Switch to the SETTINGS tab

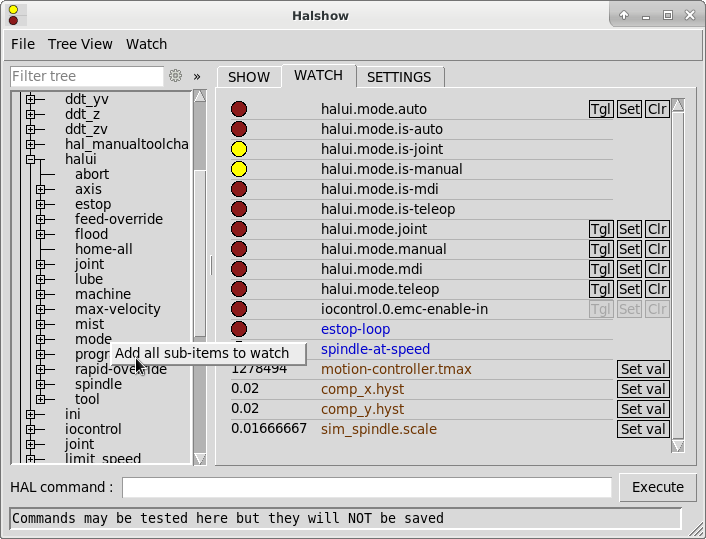399,77
